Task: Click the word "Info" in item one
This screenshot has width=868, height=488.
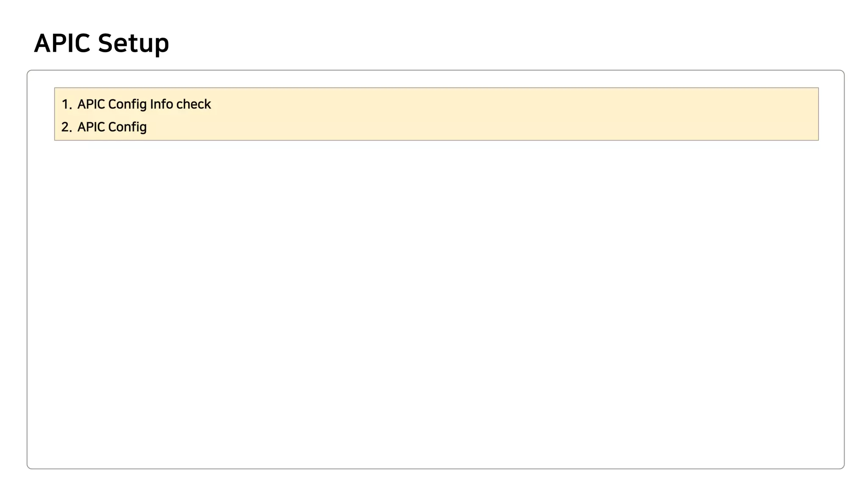Action: coord(161,104)
